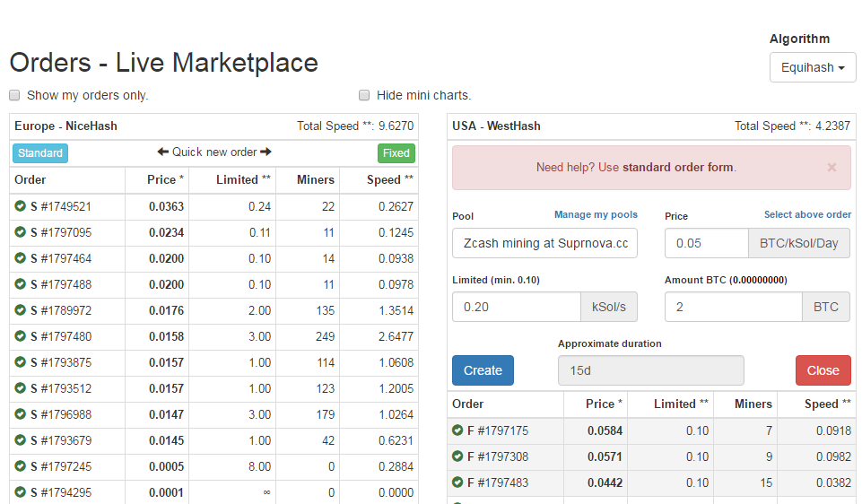Click the Price input field showing 0.05

point(706,243)
